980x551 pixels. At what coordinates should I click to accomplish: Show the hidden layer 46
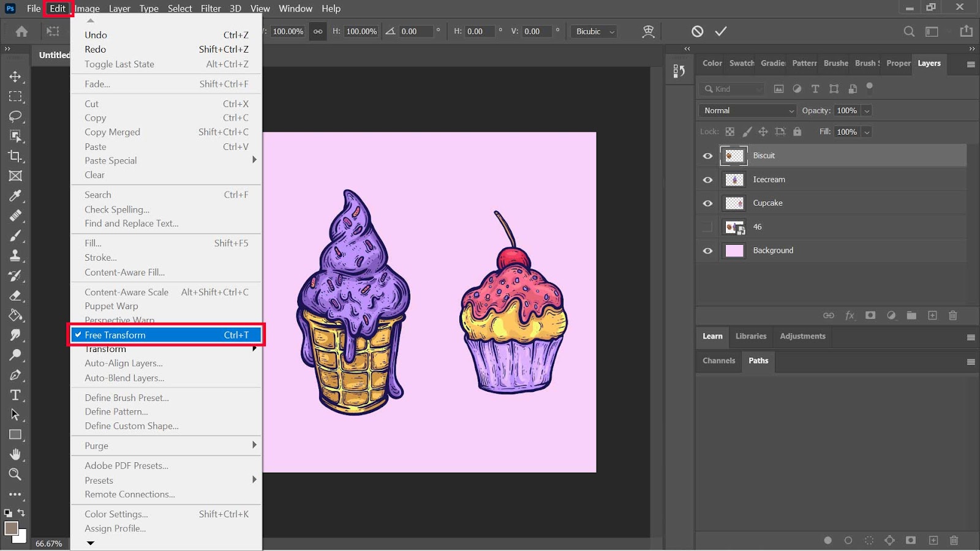click(707, 227)
